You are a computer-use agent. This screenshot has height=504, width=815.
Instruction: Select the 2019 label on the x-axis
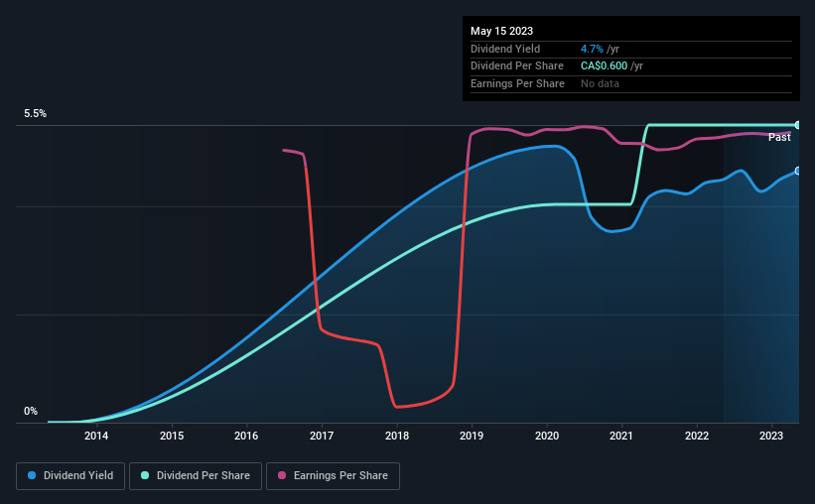[x=472, y=436]
